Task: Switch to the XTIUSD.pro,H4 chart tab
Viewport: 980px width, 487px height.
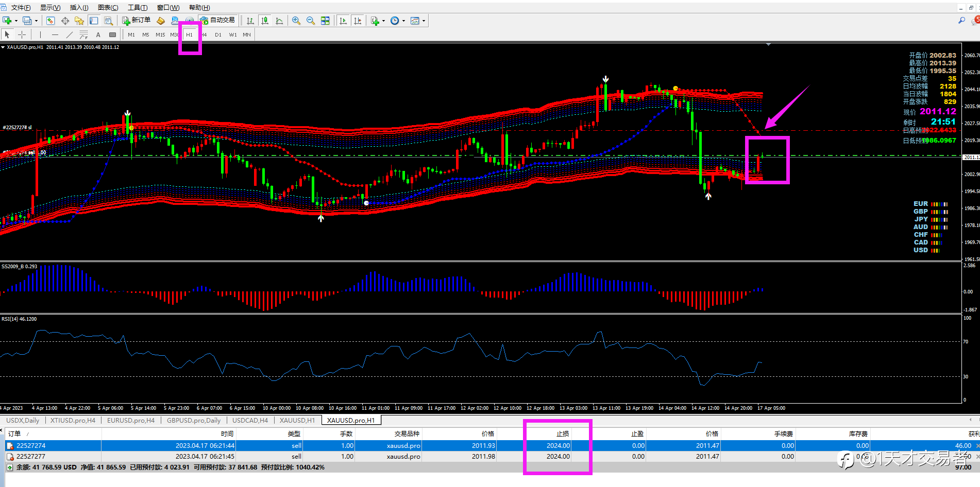Action: [x=73, y=421]
